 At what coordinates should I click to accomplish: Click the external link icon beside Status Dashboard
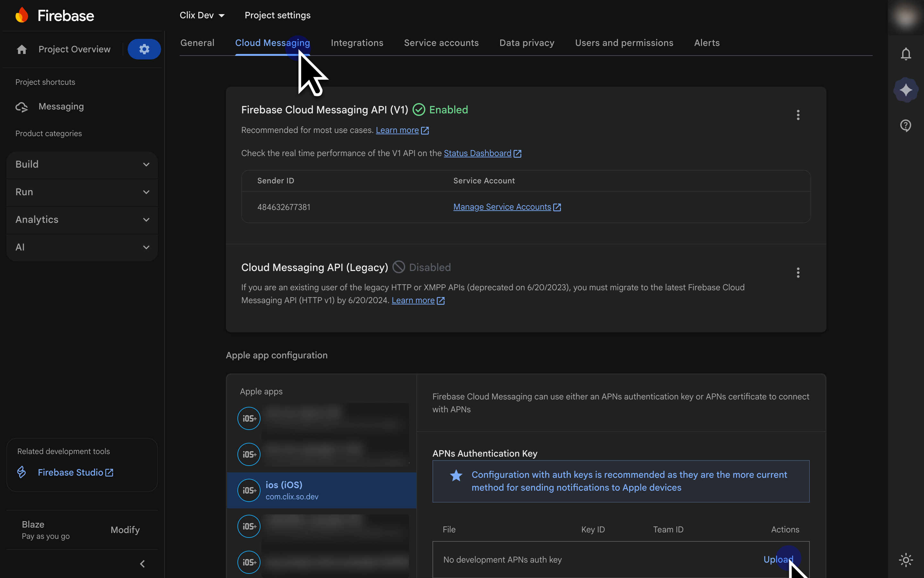[518, 154]
